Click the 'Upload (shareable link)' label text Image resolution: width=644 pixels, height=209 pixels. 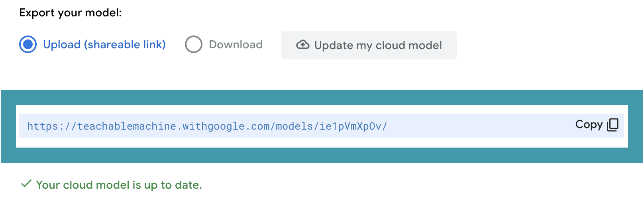(x=104, y=44)
